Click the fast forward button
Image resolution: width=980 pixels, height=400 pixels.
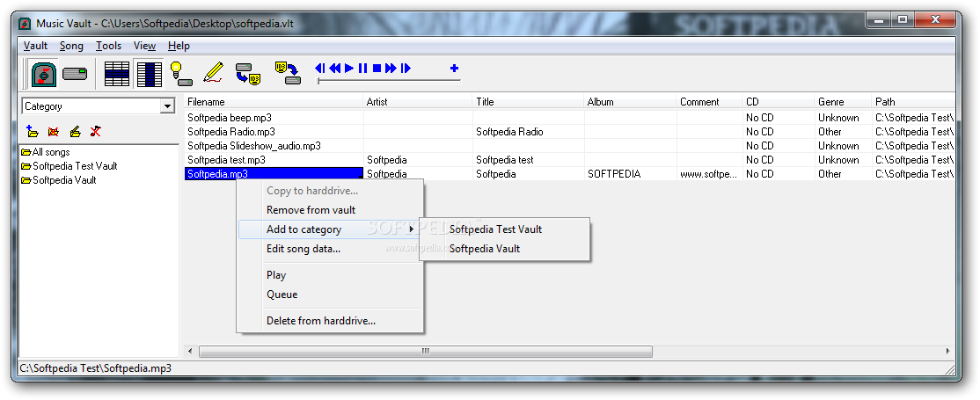(391, 68)
